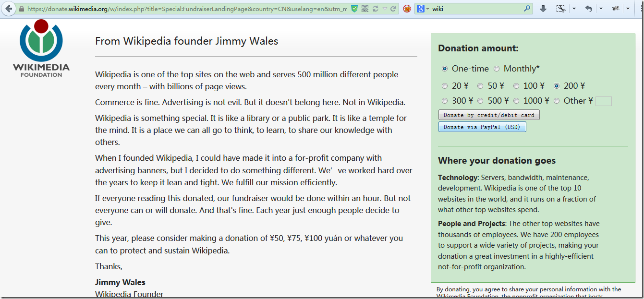
Task: Click the green shield security icon in address bar
Action: pos(354,9)
